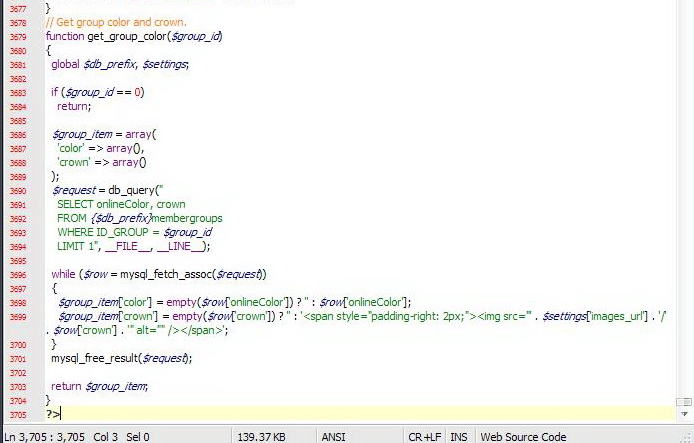
Task: Place the cursor on the get_group_color function name
Action: click(127, 36)
